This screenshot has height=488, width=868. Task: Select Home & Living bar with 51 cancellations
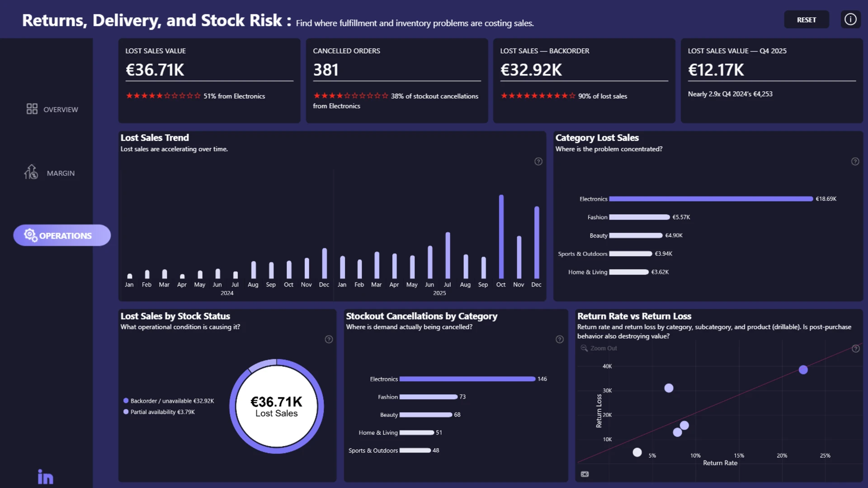(416, 433)
